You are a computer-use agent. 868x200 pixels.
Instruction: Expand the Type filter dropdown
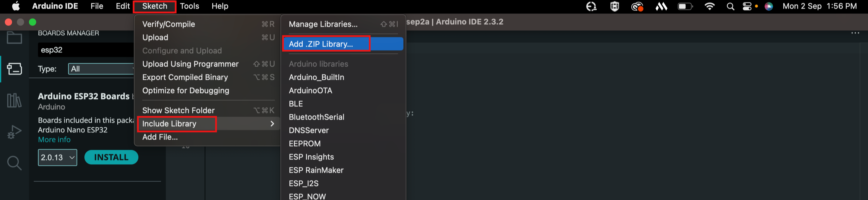pyautogui.click(x=101, y=69)
